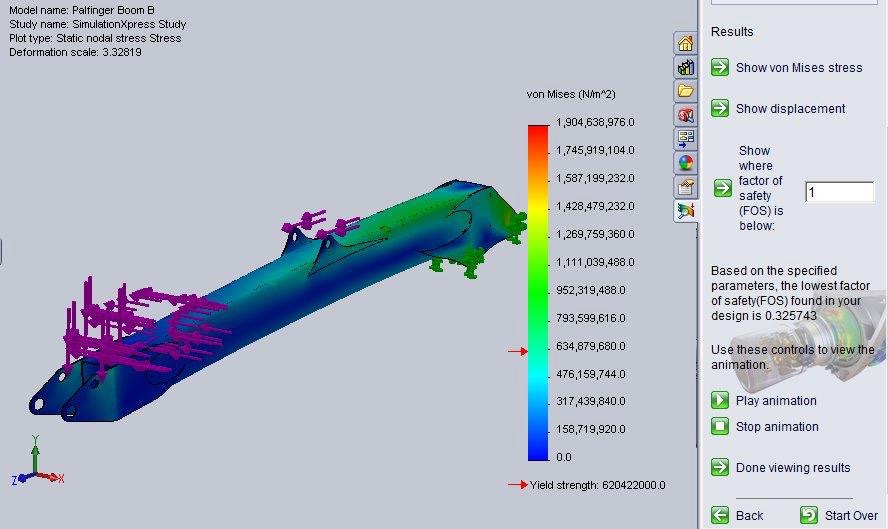Open the Appearances color ball tab
This screenshot has width=888, height=529.
tap(685, 163)
